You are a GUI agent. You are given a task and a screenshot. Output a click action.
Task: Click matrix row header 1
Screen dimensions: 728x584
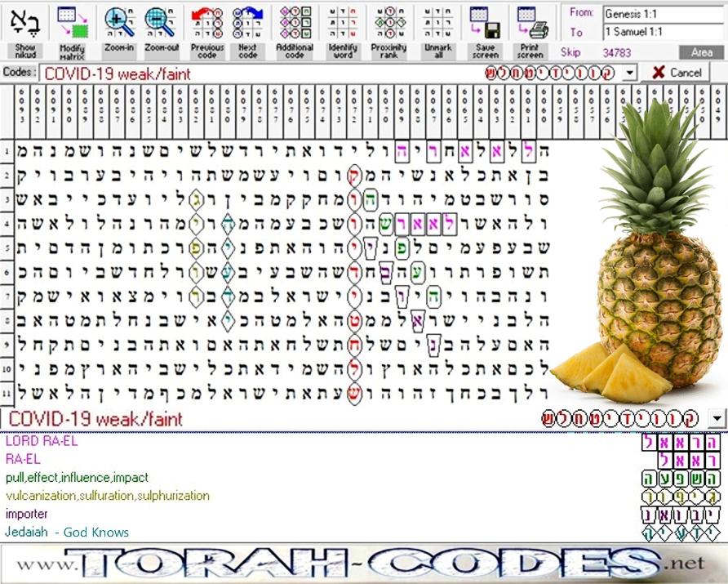coord(7,151)
